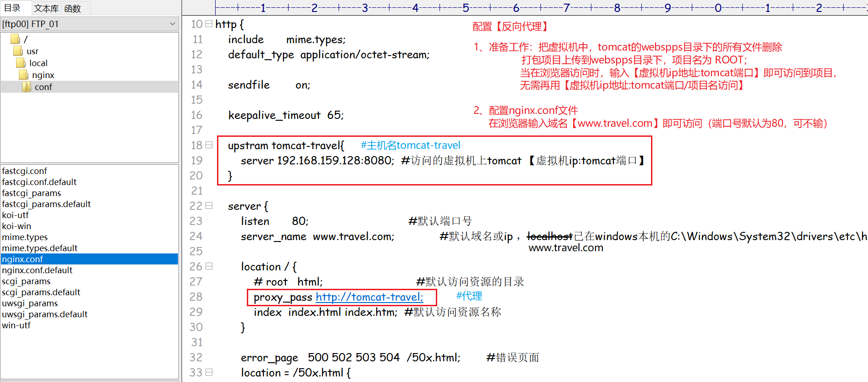
Task: Switch to the 文本库 tab
Action: (x=46, y=8)
